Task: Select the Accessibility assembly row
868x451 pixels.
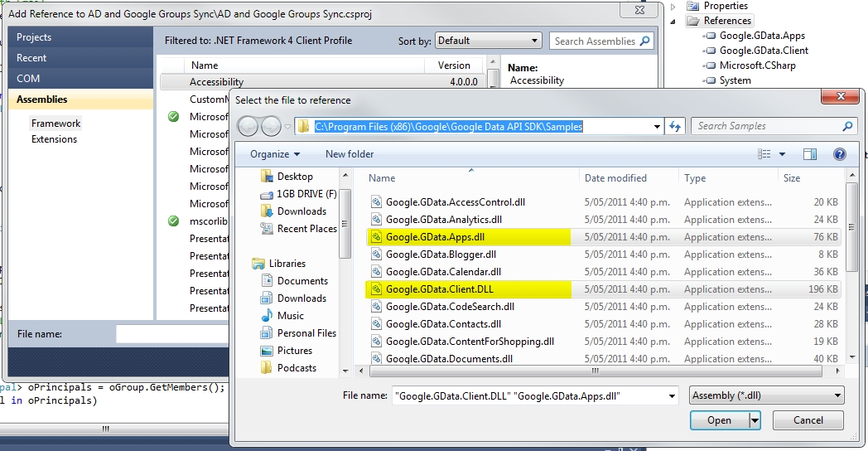Action: click(x=323, y=82)
